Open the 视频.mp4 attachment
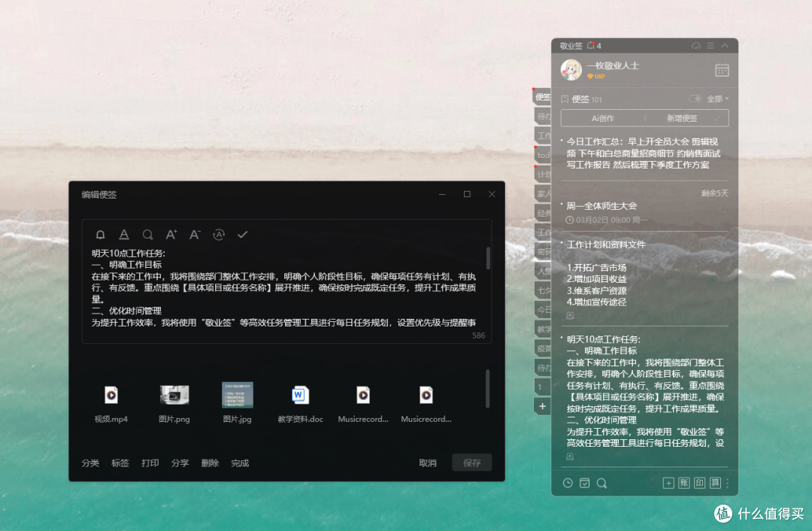The width and height of the screenshot is (812, 531). click(x=111, y=404)
